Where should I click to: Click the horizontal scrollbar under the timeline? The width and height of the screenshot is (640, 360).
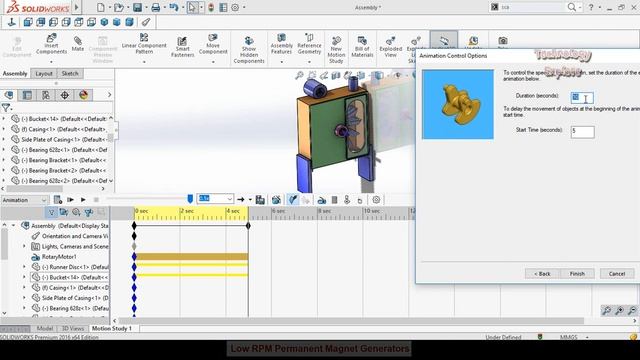point(351,321)
